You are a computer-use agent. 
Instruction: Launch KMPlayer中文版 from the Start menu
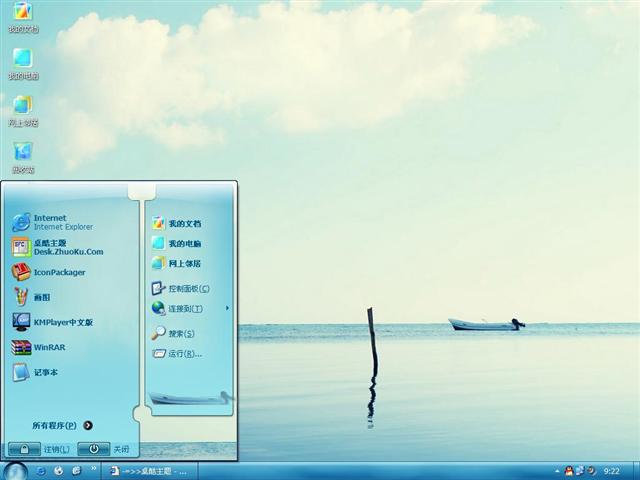click(62, 322)
